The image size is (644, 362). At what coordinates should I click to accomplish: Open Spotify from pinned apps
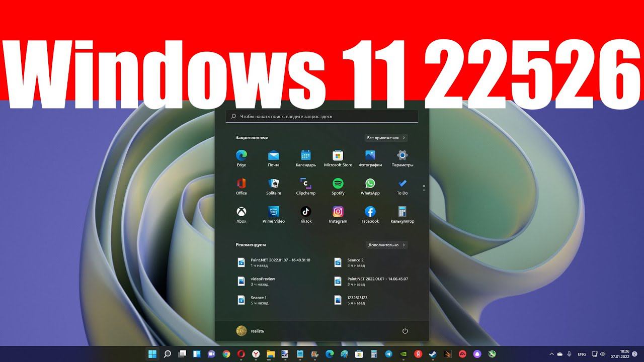tap(338, 187)
